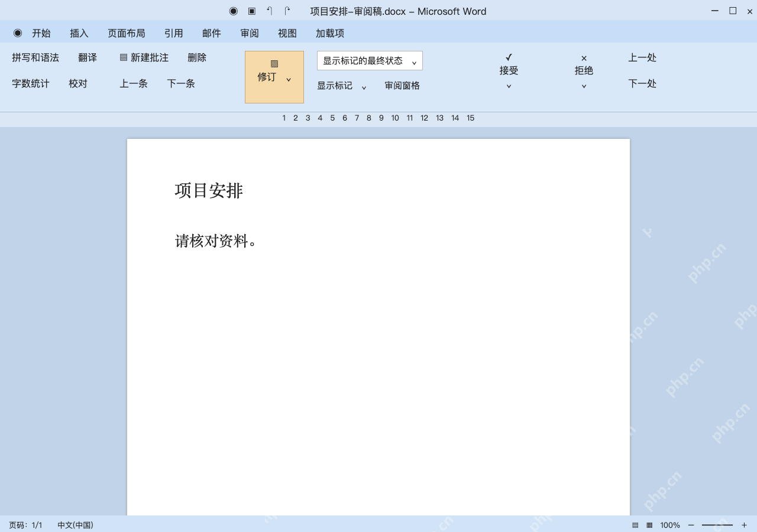Go to previous comment with 上一条
The height and width of the screenshot is (532, 757).
point(134,83)
